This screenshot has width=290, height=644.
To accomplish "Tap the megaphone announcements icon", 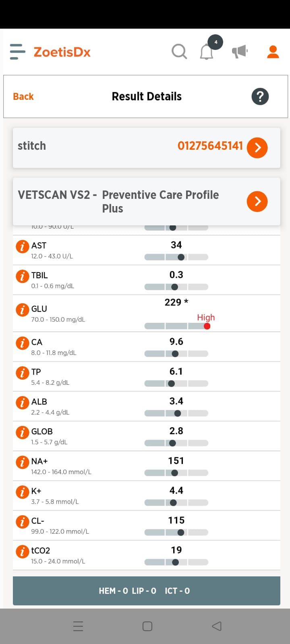I will 240,52.
